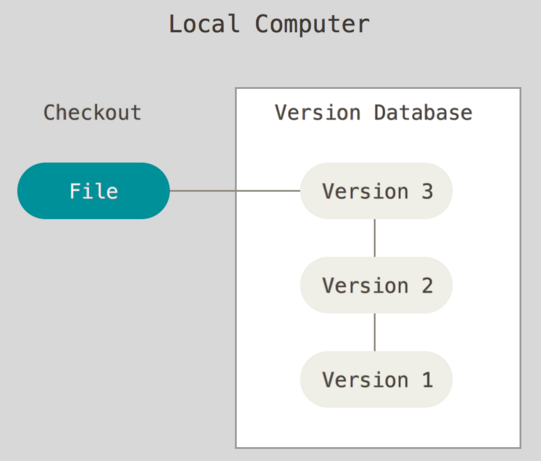Click the word File inside teal pill
Image resolution: width=541 pixels, height=461 pixels.
coord(94,191)
